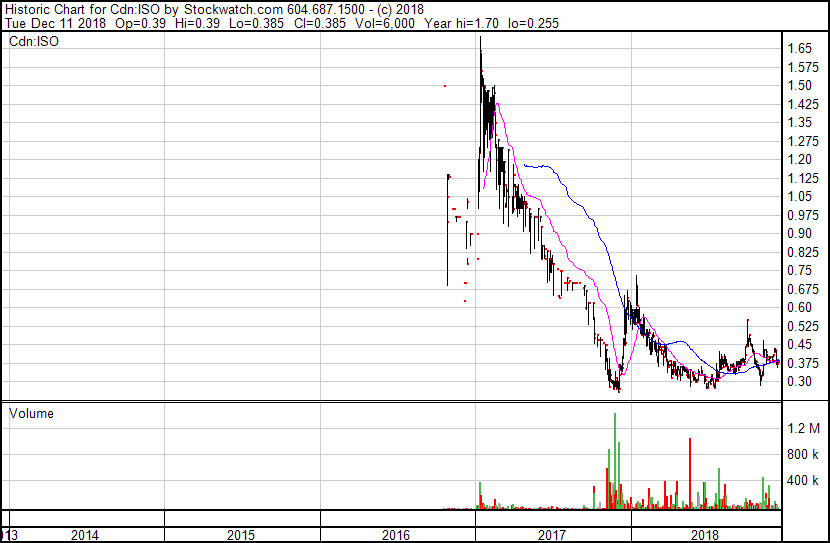This screenshot has height=543, width=830.
Task: Click the isolated red dot at 1.50 level
Action: pyautogui.click(x=445, y=86)
